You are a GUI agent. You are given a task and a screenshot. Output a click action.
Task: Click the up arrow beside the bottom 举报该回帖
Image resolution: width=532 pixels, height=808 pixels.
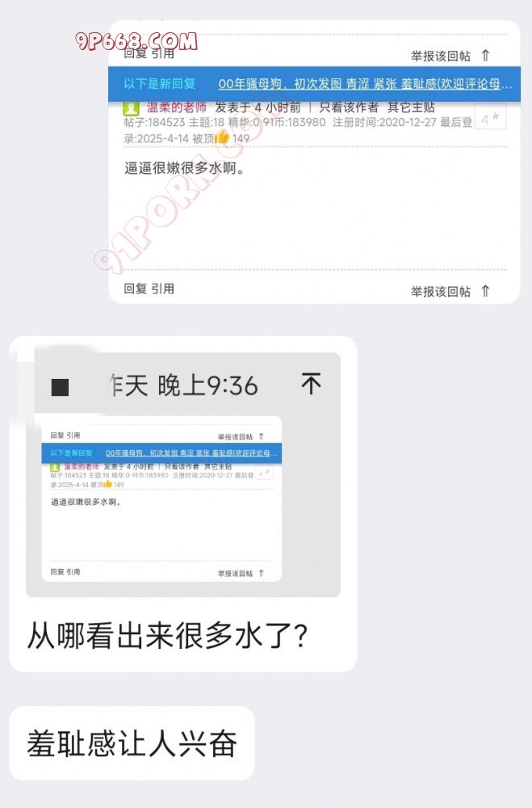pyautogui.click(x=485, y=291)
